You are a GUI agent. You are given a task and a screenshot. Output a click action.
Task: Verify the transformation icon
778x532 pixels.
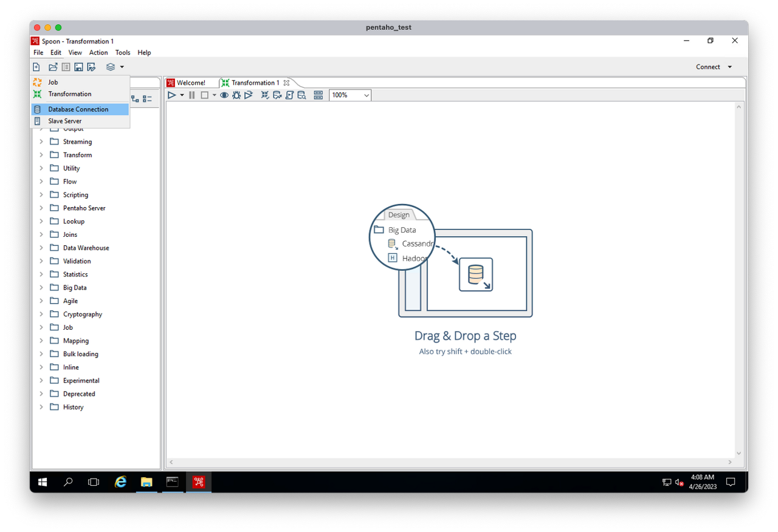coord(265,95)
